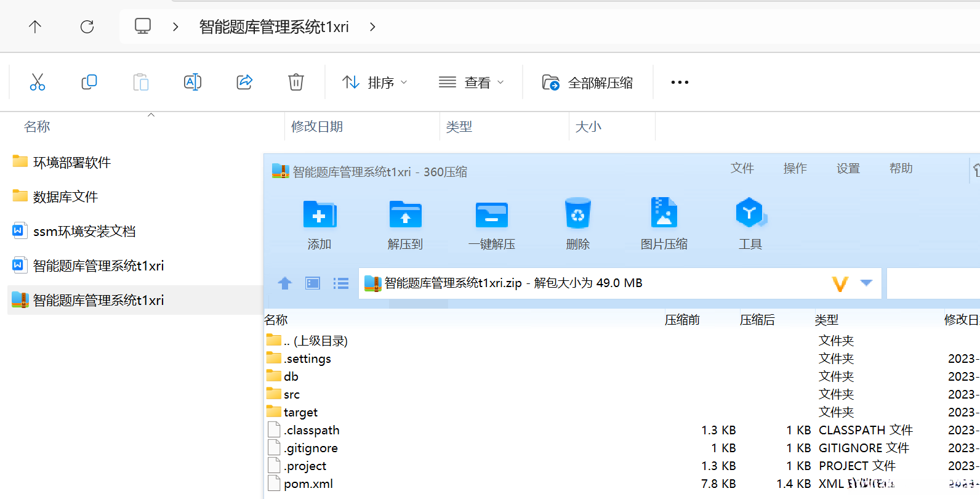Click the 1.4 KB compressed size cell

(x=793, y=484)
